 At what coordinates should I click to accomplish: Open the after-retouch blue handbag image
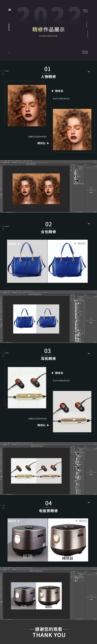[x=67, y=261]
